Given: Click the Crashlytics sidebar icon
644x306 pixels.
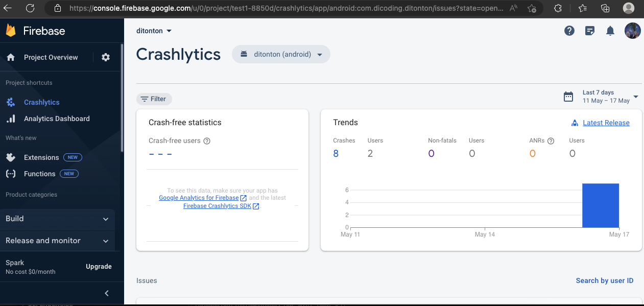Looking at the screenshot, I should [x=11, y=102].
